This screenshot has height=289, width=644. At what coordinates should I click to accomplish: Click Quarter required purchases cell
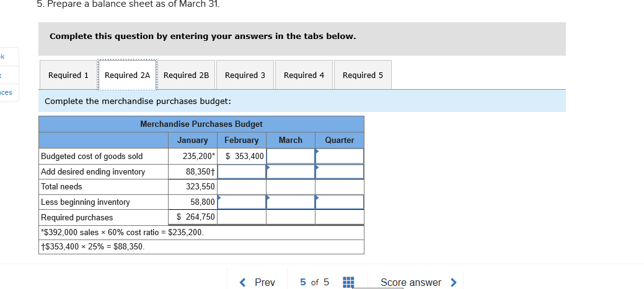tap(339, 217)
